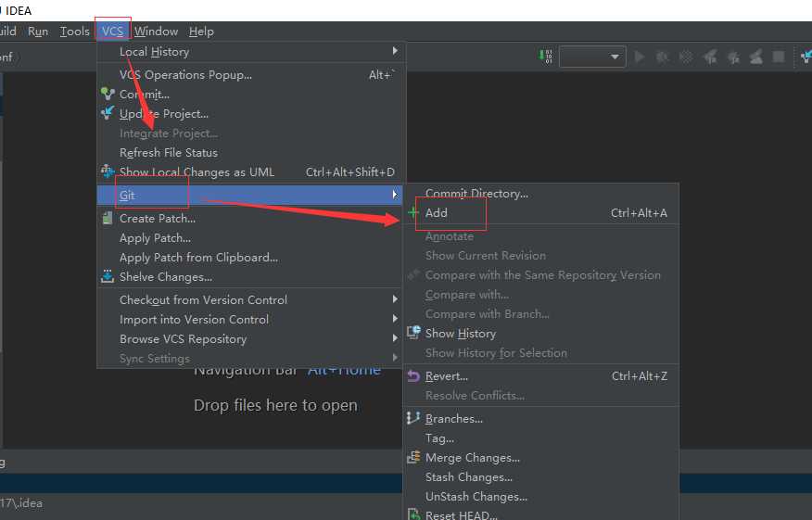Image resolution: width=812 pixels, height=520 pixels.
Task: Click the Show History icon
Action: [413, 333]
